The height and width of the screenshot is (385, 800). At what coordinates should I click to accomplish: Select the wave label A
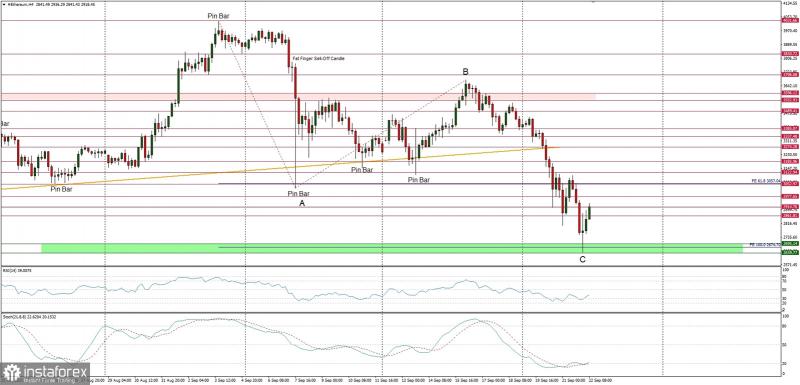click(x=302, y=203)
